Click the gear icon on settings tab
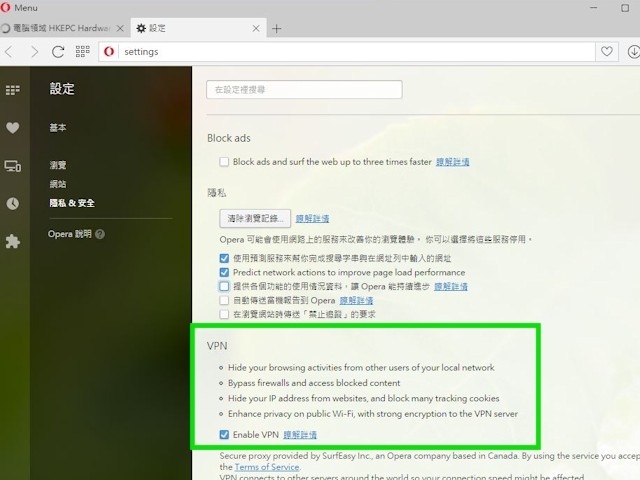Screen dimensions: 640x480 [x=141, y=28]
